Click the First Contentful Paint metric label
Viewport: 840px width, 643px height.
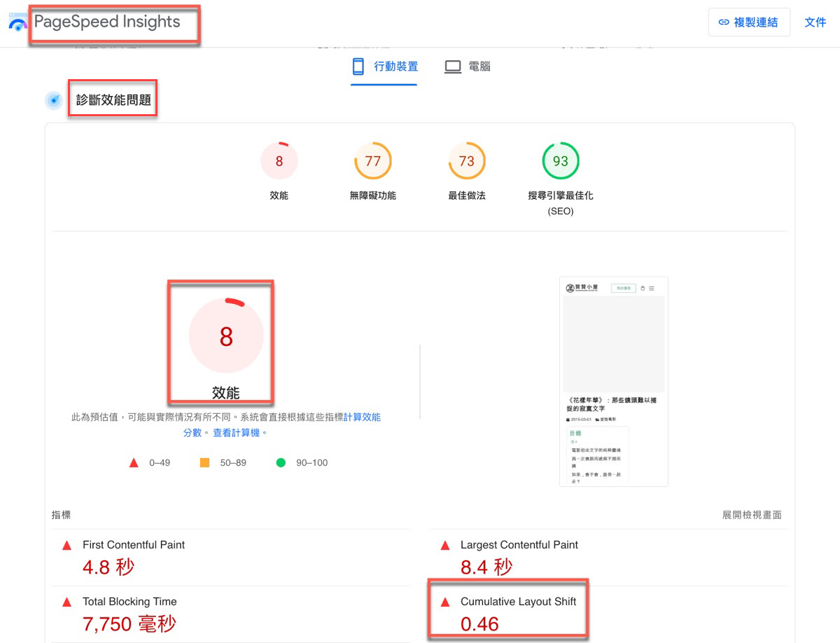(134, 545)
